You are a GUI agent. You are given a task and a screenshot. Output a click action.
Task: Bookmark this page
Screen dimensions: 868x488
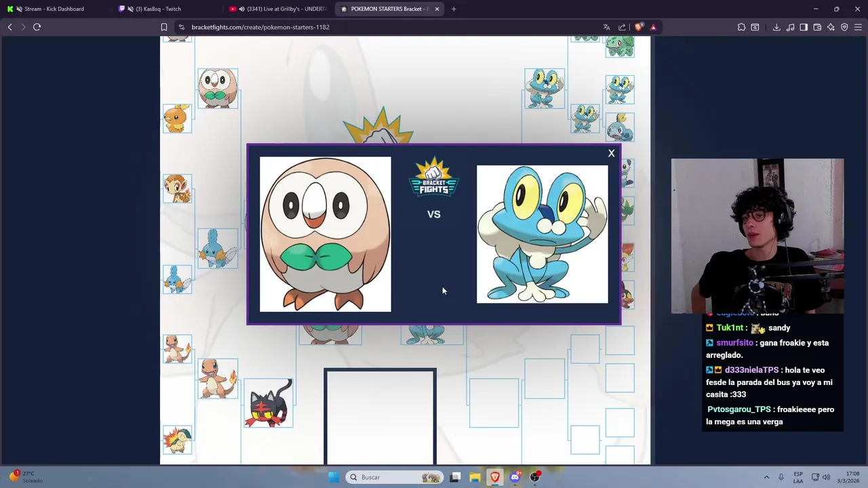point(163,27)
